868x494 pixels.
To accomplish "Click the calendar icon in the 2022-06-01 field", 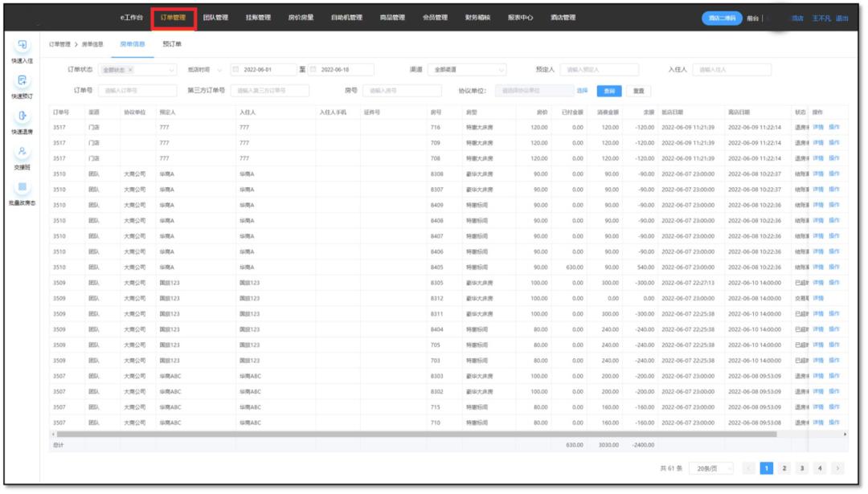I will pyautogui.click(x=235, y=70).
